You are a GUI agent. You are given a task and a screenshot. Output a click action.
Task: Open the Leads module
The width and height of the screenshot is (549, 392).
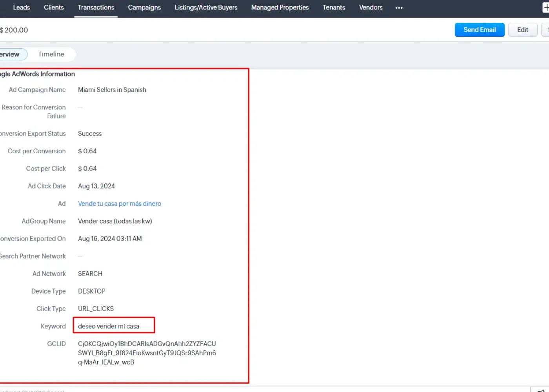(22, 7)
